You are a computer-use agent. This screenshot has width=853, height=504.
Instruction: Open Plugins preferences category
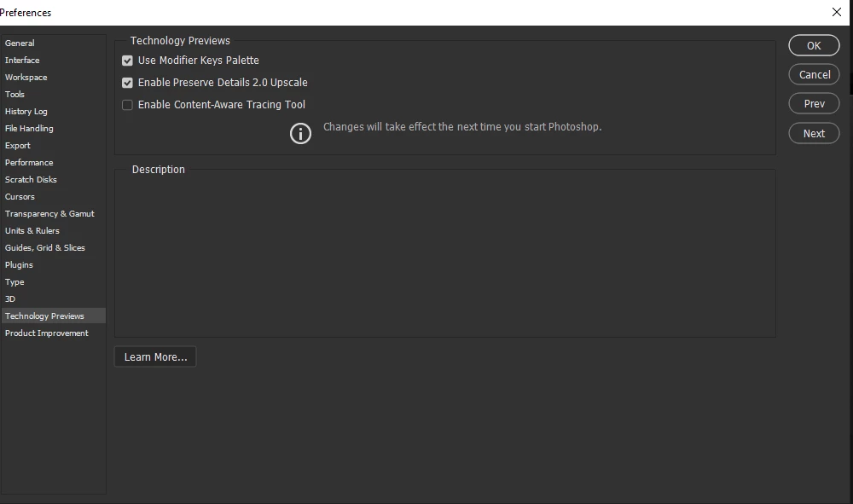click(x=53, y=264)
